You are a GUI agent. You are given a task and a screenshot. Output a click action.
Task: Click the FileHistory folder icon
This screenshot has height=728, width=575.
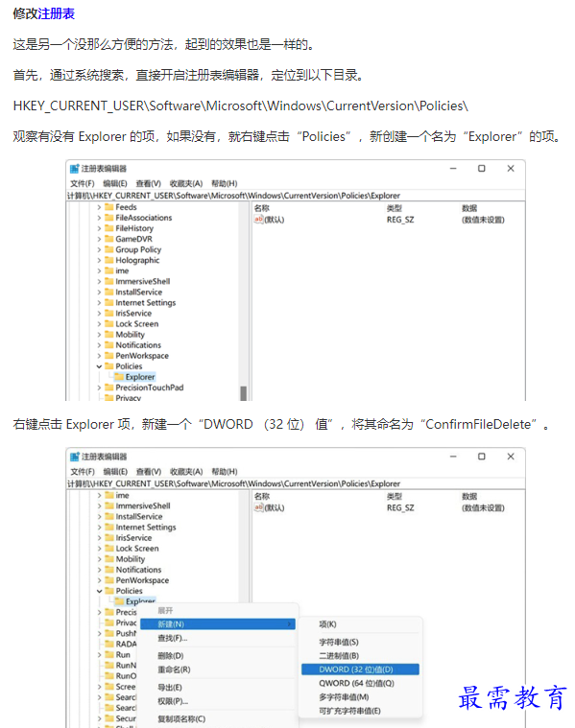coord(109,228)
